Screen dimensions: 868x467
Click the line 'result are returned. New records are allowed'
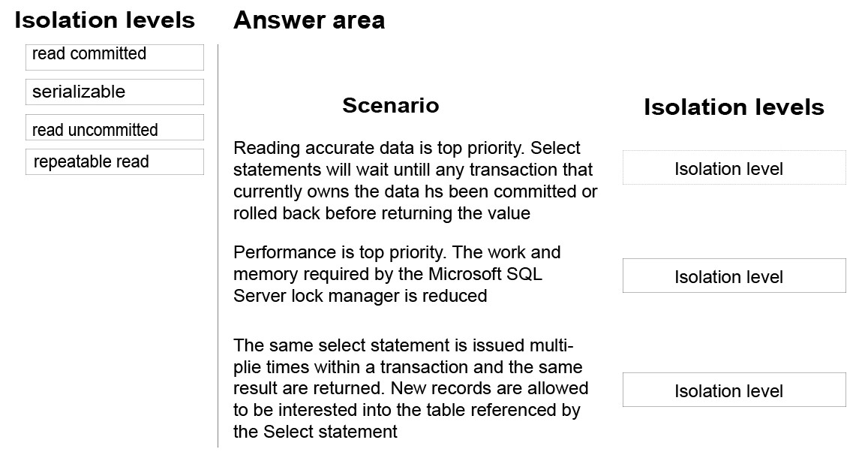point(411,388)
